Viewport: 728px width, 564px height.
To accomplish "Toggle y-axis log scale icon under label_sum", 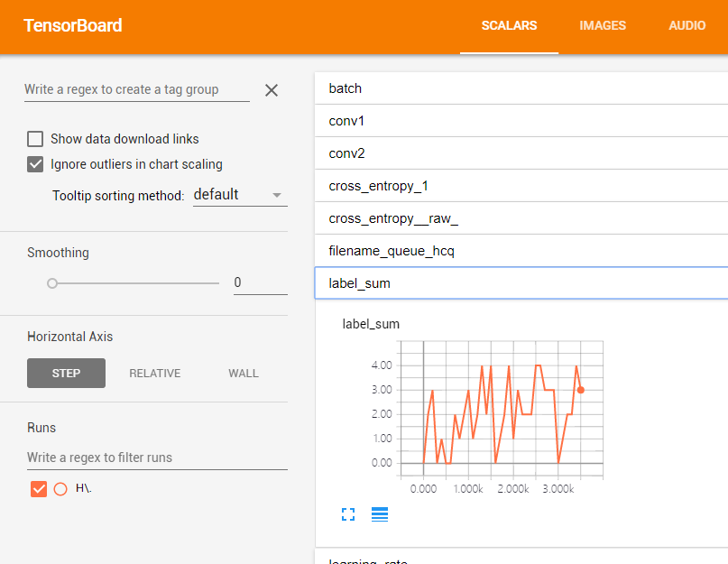I will pos(379,514).
